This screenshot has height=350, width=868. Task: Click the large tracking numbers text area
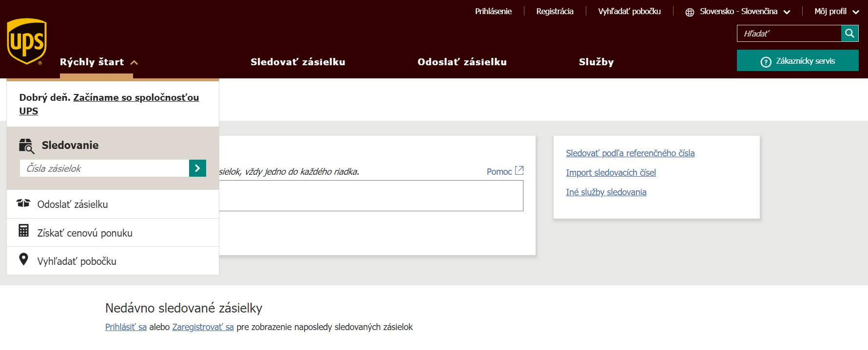click(x=371, y=196)
